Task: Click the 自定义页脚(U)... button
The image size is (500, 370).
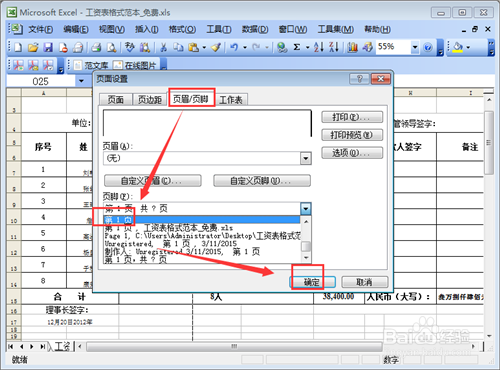Action: coord(262,181)
